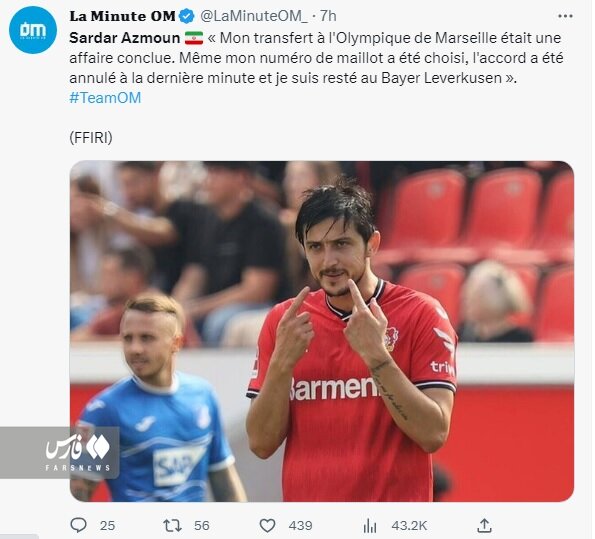The height and width of the screenshot is (539, 595).
Task: Open the @LaMinuteOM_ handle link
Action: (x=254, y=16)
